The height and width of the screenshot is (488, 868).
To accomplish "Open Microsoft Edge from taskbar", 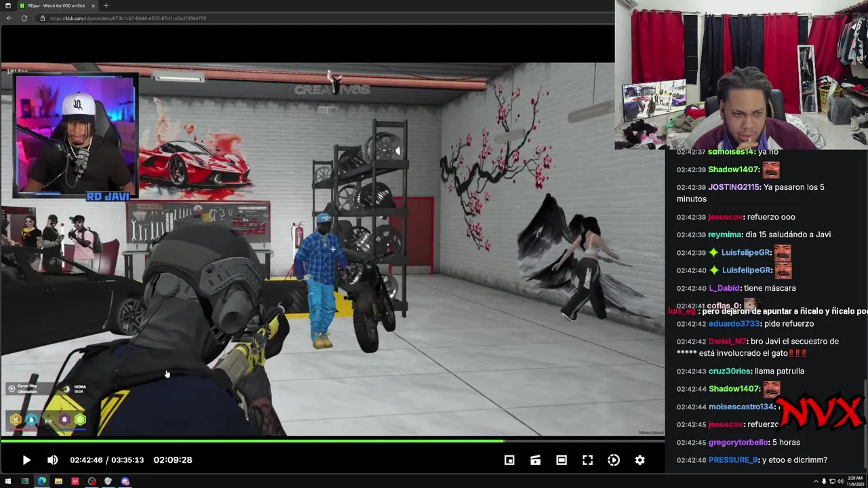I will point(41,481).
